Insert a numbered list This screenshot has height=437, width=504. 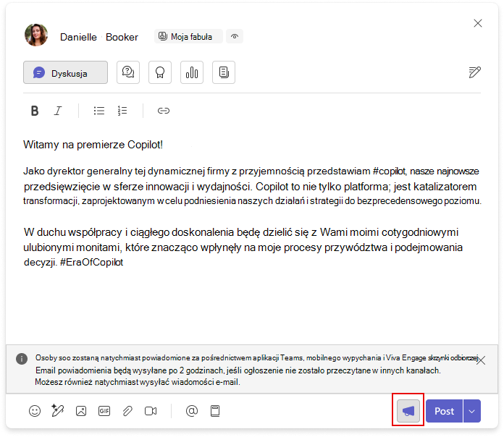[x=122, y=111]
